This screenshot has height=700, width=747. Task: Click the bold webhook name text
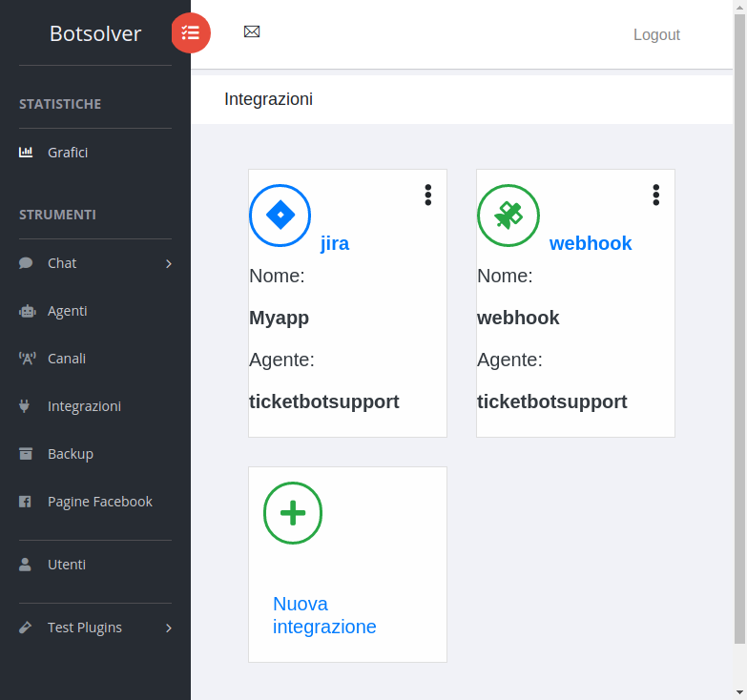point(518,319)
